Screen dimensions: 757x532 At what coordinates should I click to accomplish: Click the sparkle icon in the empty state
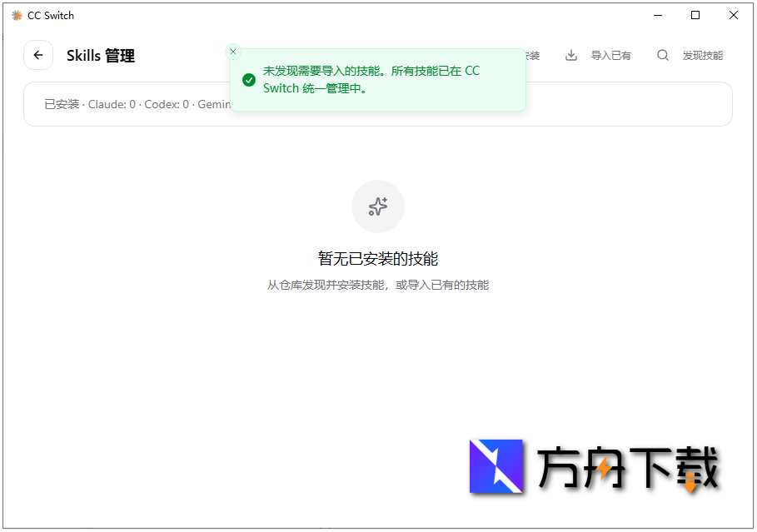pos(378,206)
